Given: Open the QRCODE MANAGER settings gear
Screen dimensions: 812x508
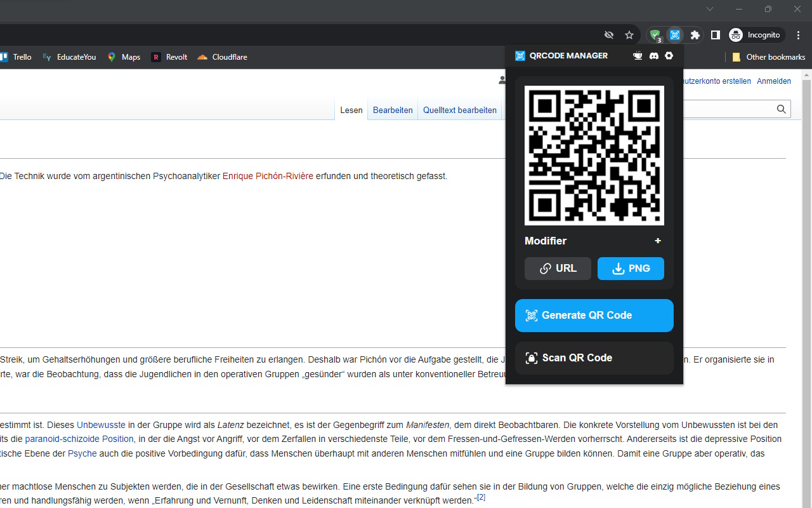Looking at the screenshot, I should click(669, 56).
